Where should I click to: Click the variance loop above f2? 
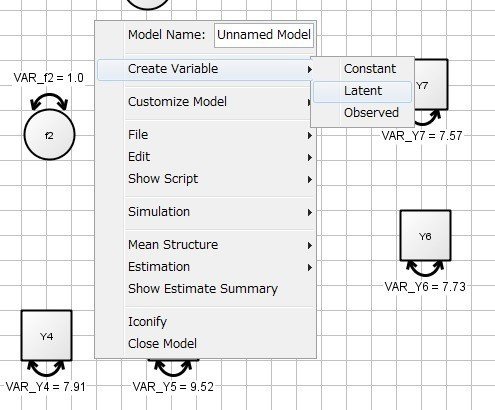click(x=49, y=101)
